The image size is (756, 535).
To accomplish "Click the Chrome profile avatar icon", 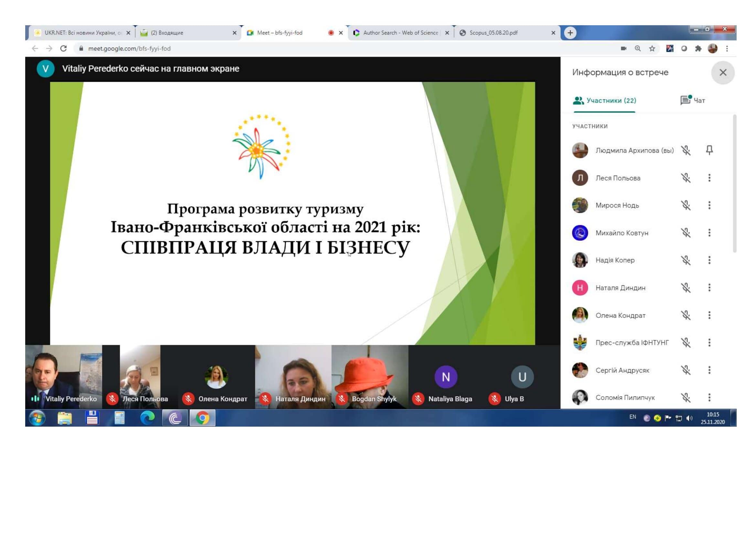I will [713, 48].
